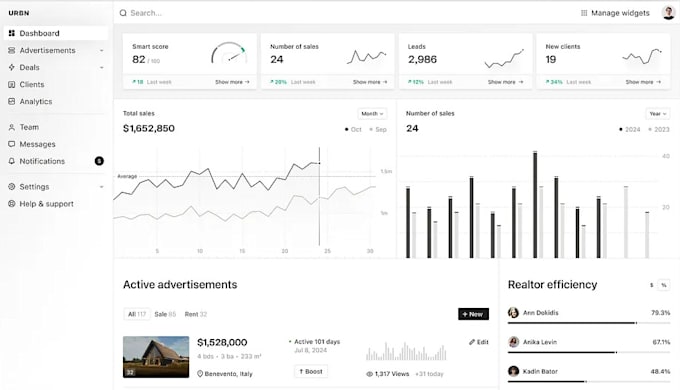Click Kadin Bator avatar
The width and height of the screenshot is (680, 390).
513,371
